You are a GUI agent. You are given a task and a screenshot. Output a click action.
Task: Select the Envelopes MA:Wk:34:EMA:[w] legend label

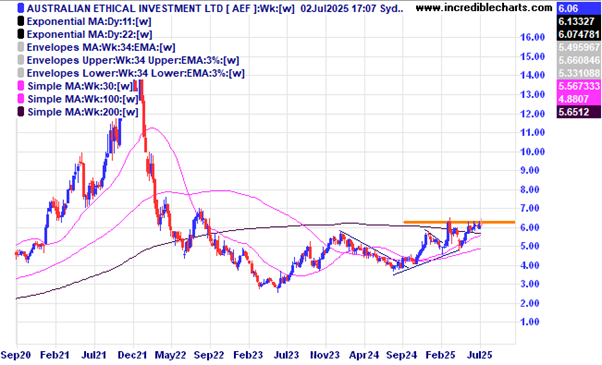[101, 48]
